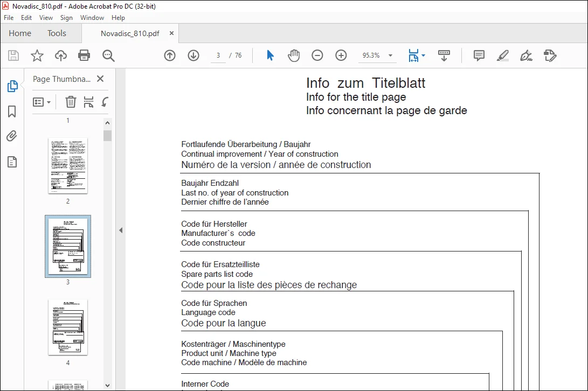Screen dimensions: 588x391
Task: Switch to the Tools tab
Action: pos(57,33)
